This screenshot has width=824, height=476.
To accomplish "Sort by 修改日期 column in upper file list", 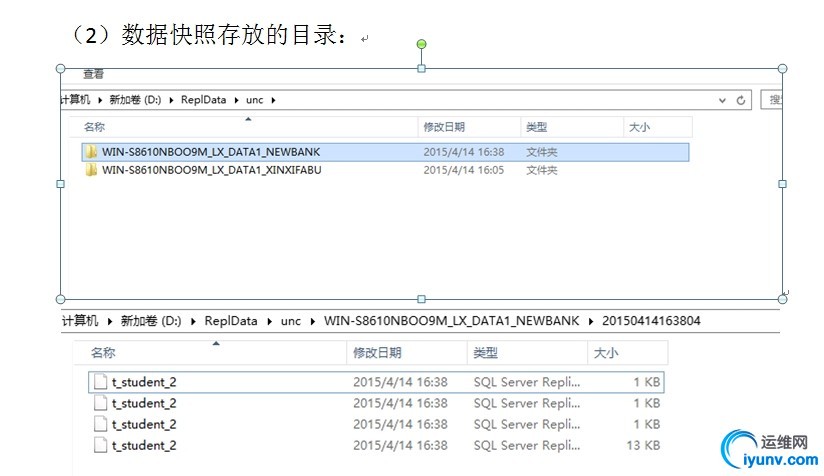I will 444,127.
